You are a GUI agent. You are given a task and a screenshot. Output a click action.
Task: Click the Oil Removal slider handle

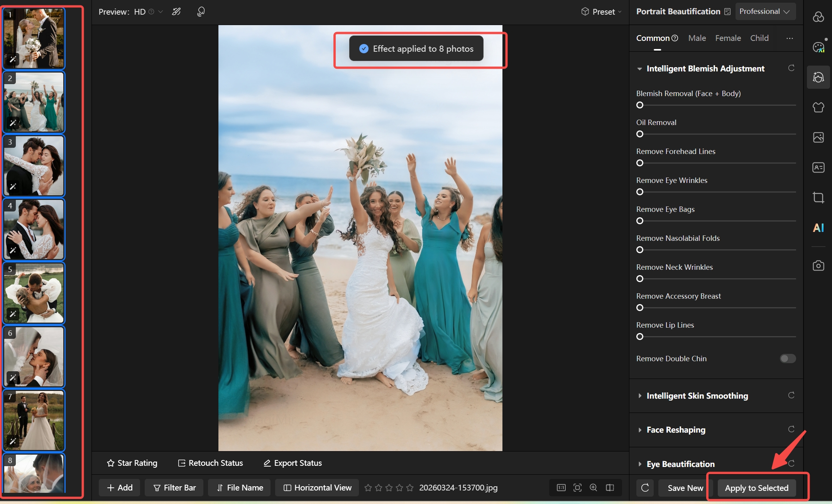[x=640, y=134]
